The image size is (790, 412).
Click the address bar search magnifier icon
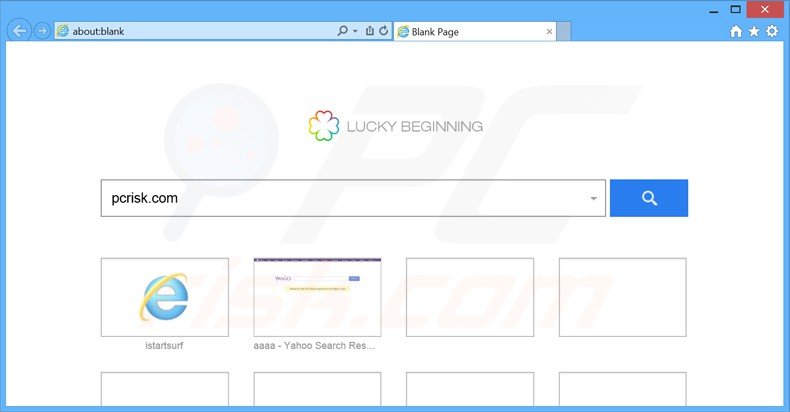[343, 31]
